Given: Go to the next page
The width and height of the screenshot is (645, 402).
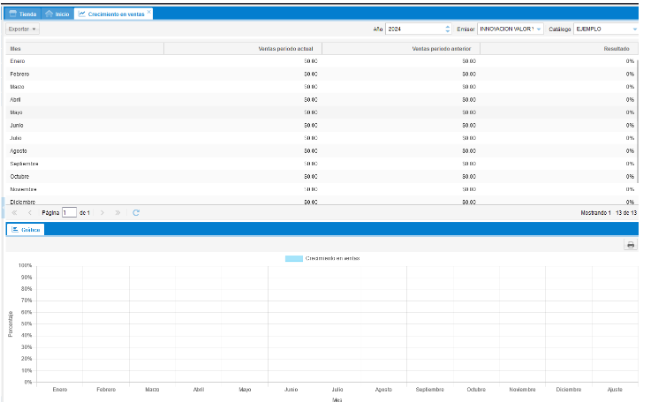Looking at the screenshot, I should coord(102,213).
